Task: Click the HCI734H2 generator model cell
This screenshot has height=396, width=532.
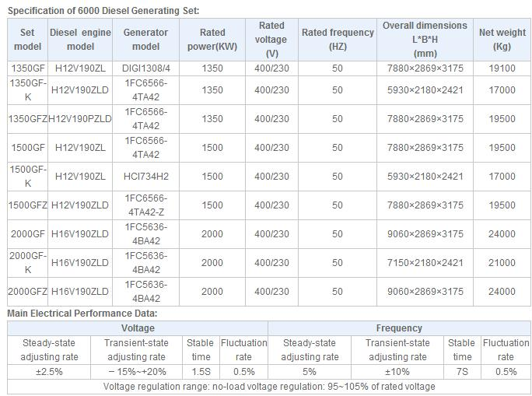Action: [145, 177]
